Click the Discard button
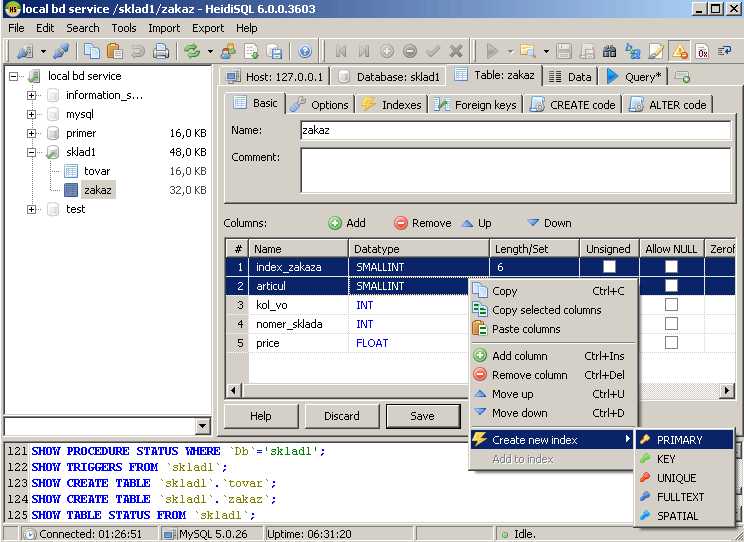744x542 pixels. 342,416
